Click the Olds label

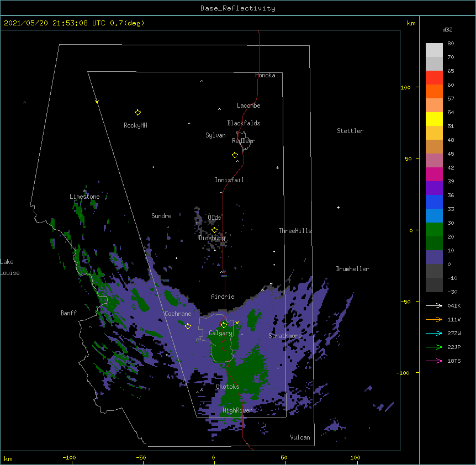point(214,218)
